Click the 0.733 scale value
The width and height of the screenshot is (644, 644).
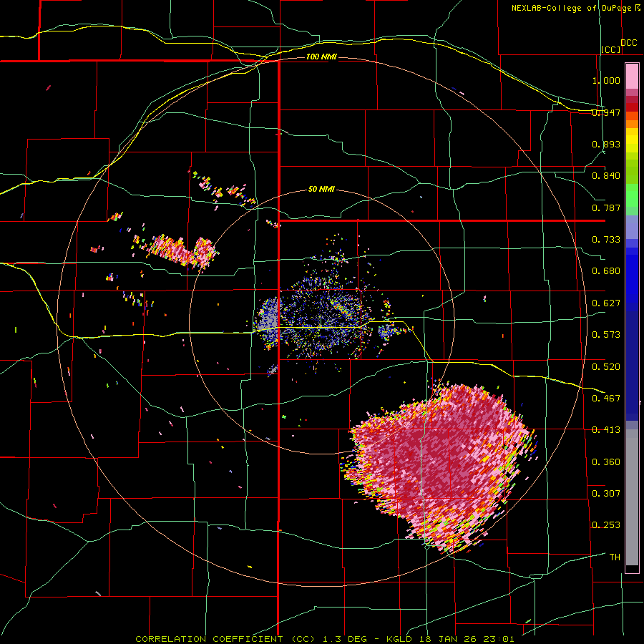(x=606, y=240)
